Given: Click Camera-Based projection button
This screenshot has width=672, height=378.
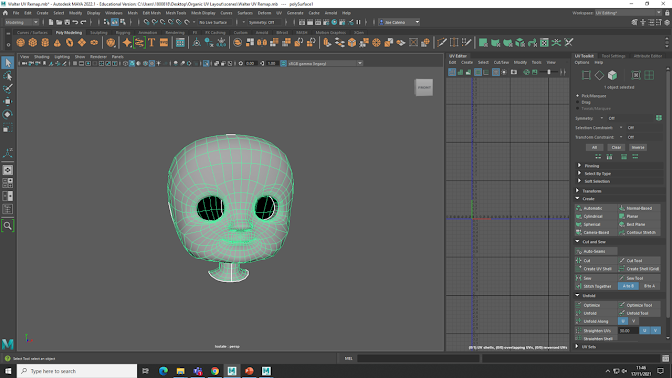Looking at the screenshot, I should (596, 232).
